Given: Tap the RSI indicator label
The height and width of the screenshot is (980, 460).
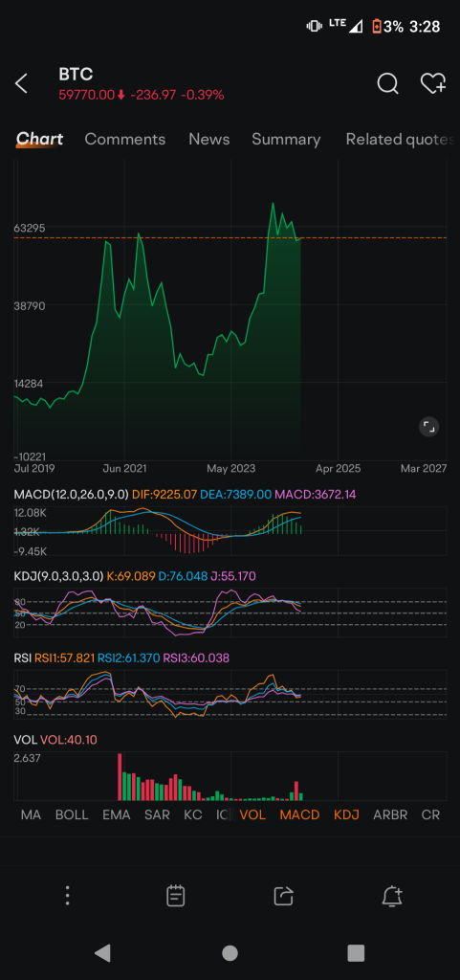Looking at the screenshot, I should (22, 657).
